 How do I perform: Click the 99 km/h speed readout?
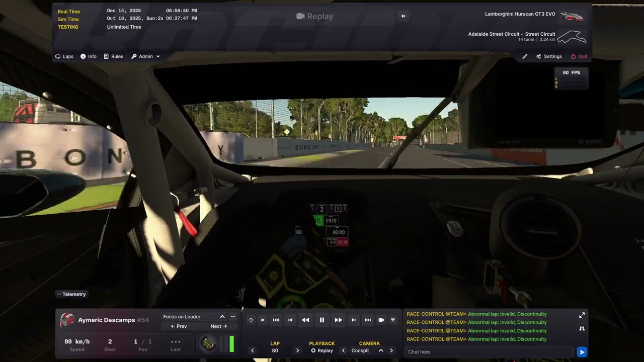point(77,341)
